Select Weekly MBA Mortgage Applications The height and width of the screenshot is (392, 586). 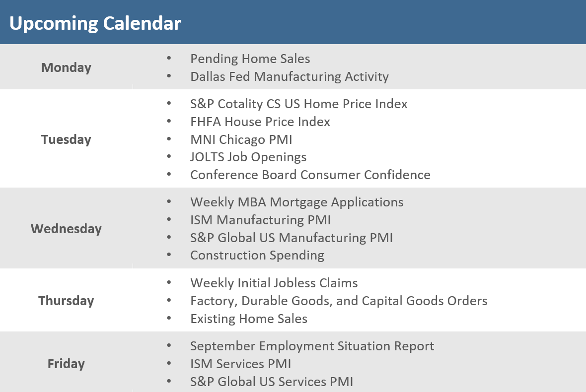(296, 202)
